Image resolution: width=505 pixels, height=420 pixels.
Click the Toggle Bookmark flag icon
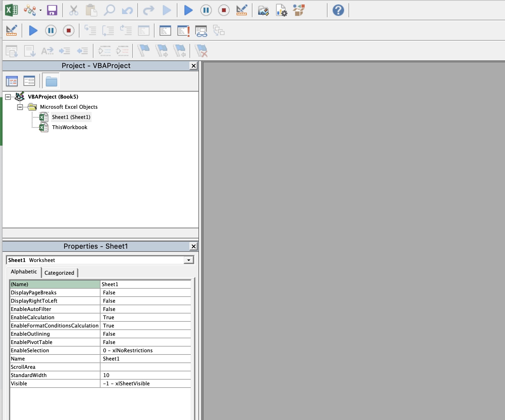point(144,51)
